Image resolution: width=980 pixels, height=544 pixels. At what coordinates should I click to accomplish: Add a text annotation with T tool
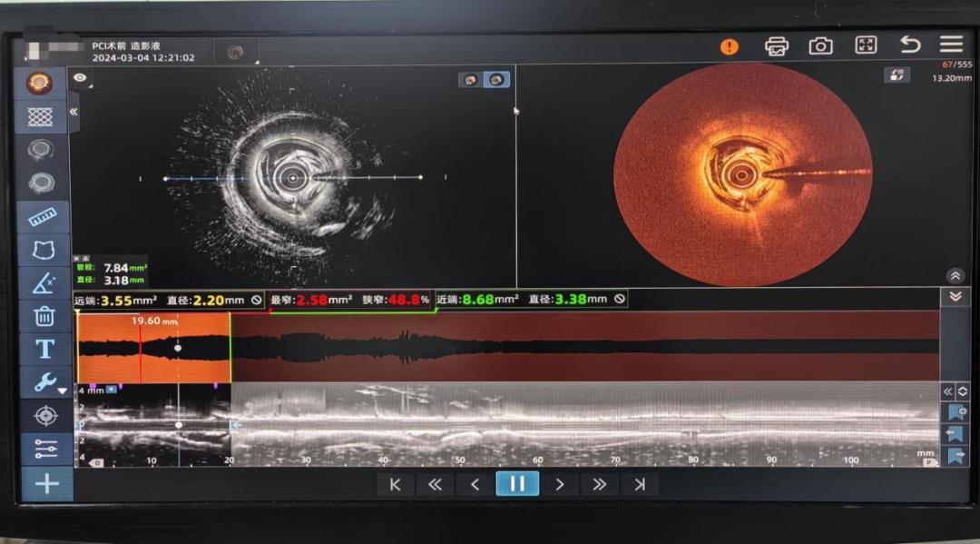45,349
